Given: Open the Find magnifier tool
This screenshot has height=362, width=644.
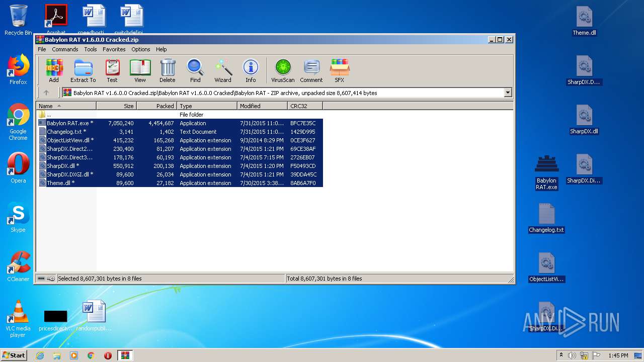Looking at the screenshot, I should point(195,70).
